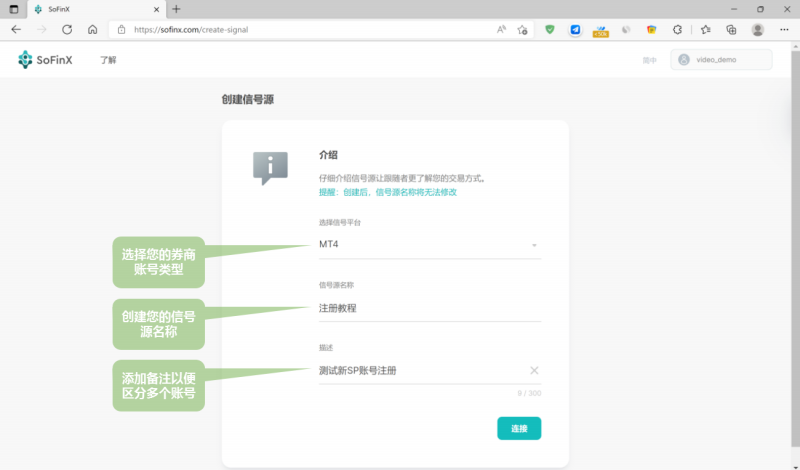Add this page to favorites star icon

[x=522, y=30]
